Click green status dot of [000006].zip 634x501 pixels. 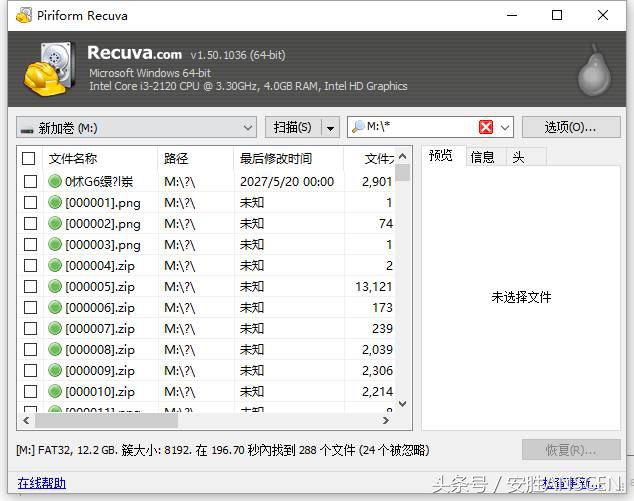[x=55, y=307]
